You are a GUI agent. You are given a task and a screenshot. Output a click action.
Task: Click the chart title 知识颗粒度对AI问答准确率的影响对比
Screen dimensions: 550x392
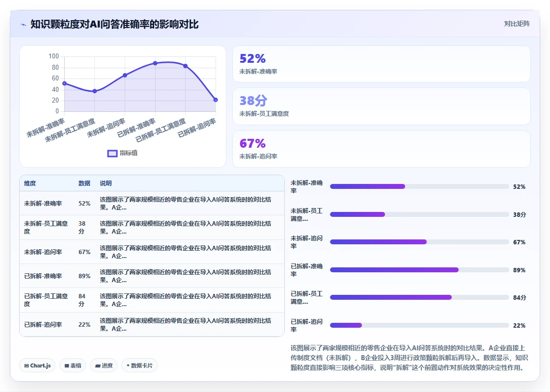pyautogui.click(x=114, y=24)
